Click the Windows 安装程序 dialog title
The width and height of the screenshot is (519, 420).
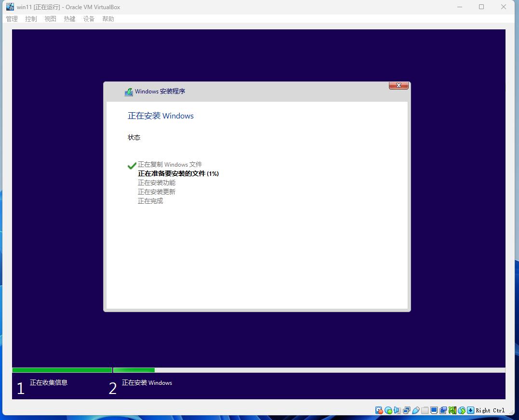(160, 92)
